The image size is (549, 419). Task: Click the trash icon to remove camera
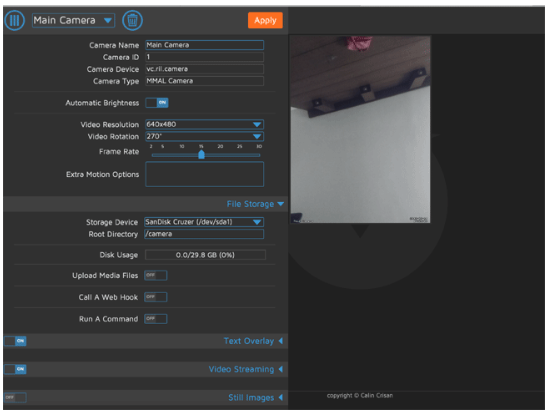132,20
